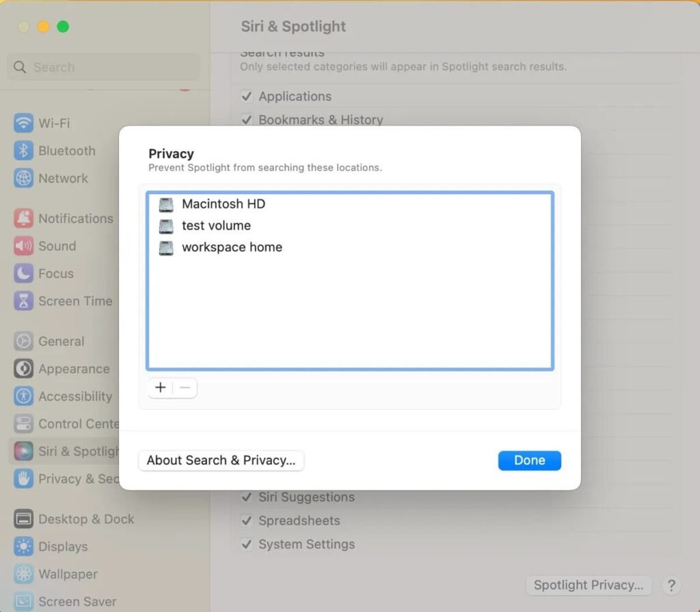Select the test volume list entry
700x612 pixels.
click(216, 225)
